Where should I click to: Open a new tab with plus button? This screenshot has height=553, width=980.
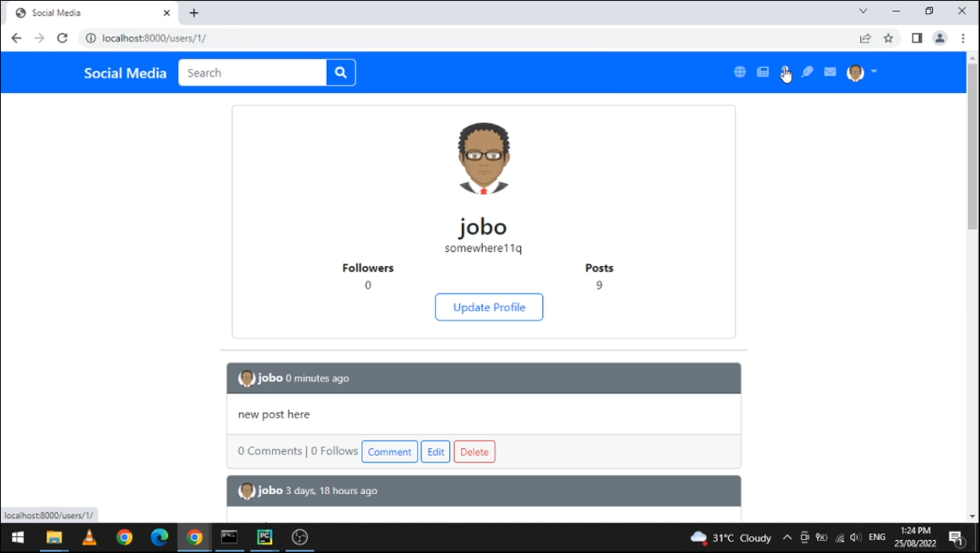pyautogui.click(x=194, y=13)
